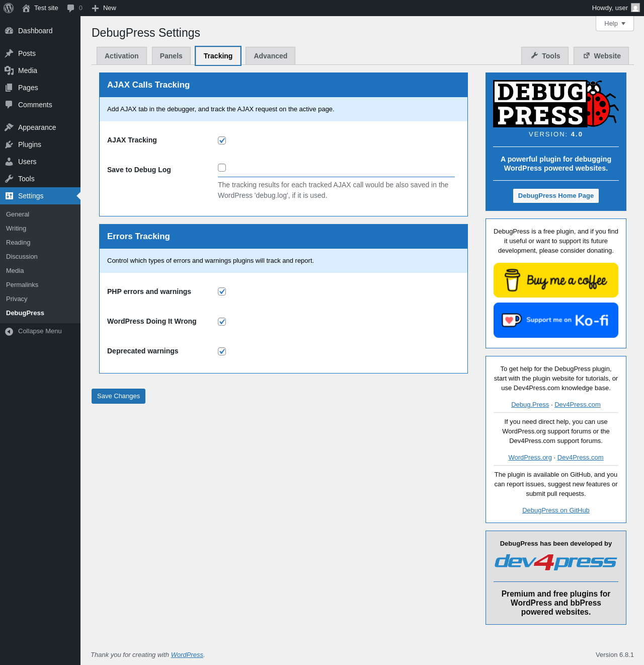Screen dimensions: 644x665
Task: Click the Media icon in the sidebar
Action: tap(9, 70)
